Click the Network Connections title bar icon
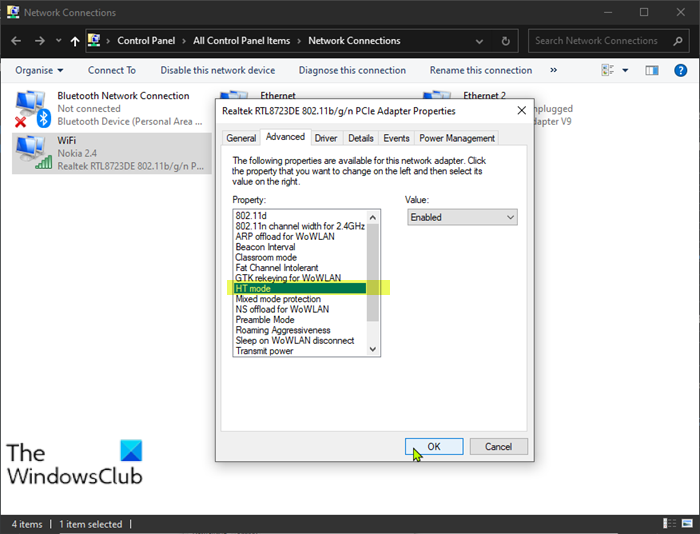The image size is (700, 534). 12,12
